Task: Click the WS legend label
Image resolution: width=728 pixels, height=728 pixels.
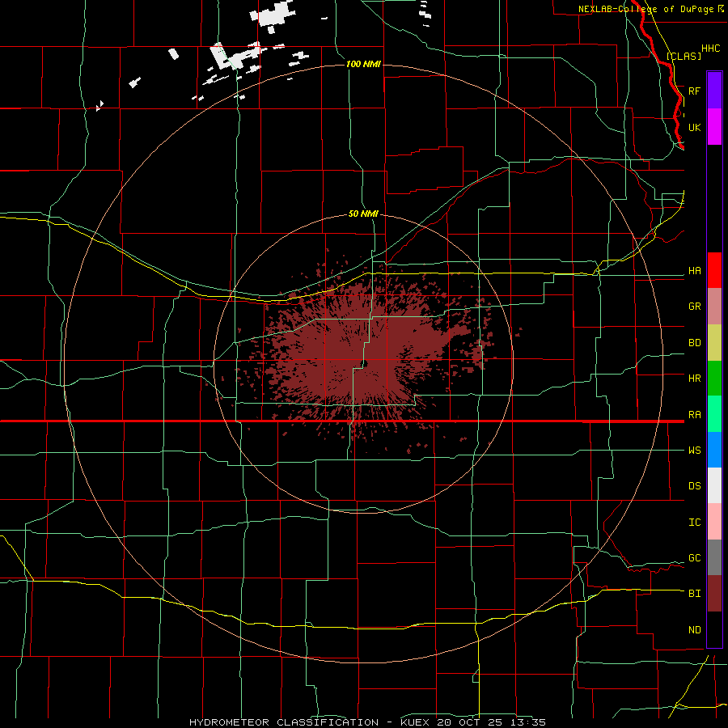Action: point(694,451)
